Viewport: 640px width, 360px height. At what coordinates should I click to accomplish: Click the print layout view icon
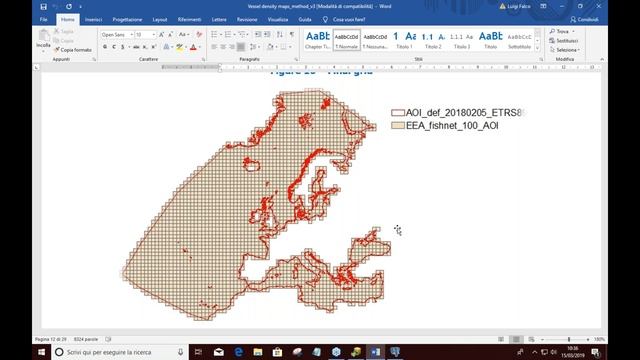516,340
